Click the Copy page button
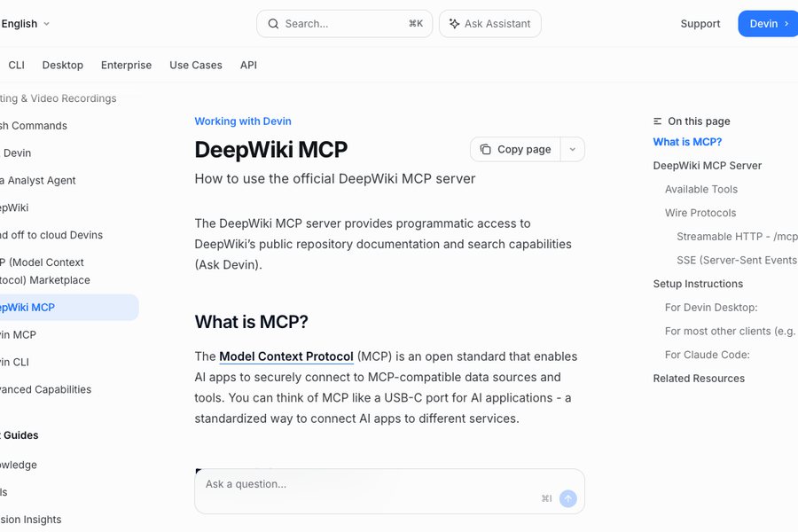Viewport: 798px width, 532px height. (x=515, y=149)
